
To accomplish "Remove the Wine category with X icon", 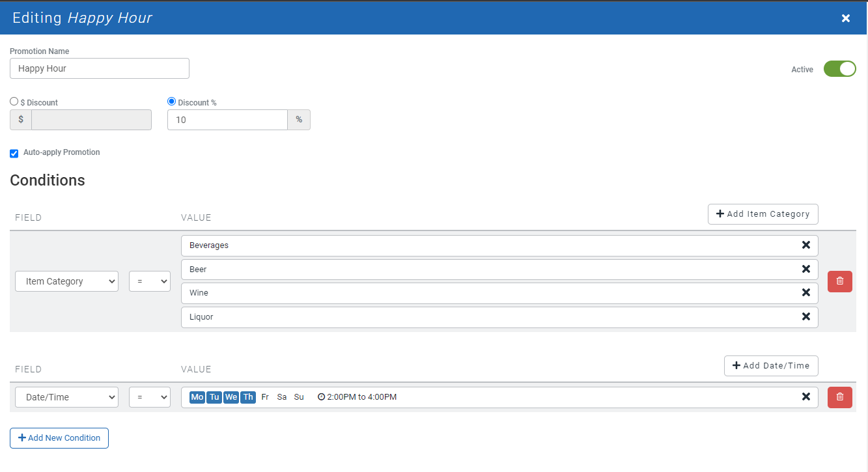I will (805, 293).
